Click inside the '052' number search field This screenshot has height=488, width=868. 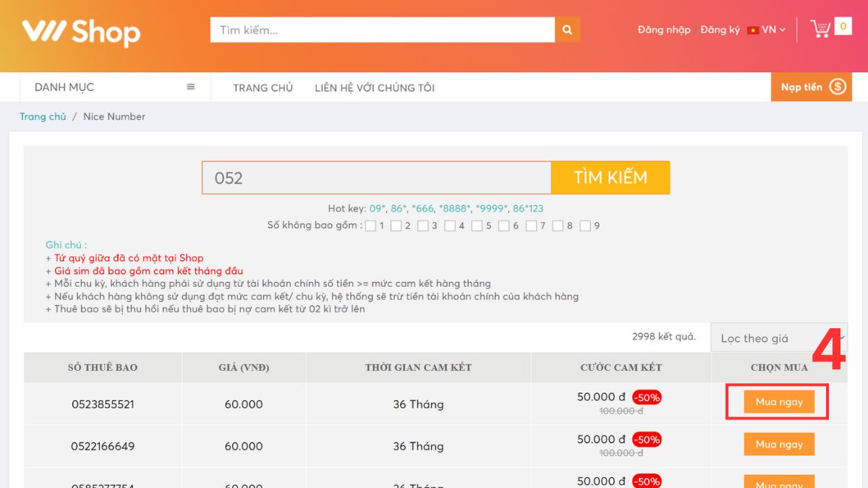point(376,177)
